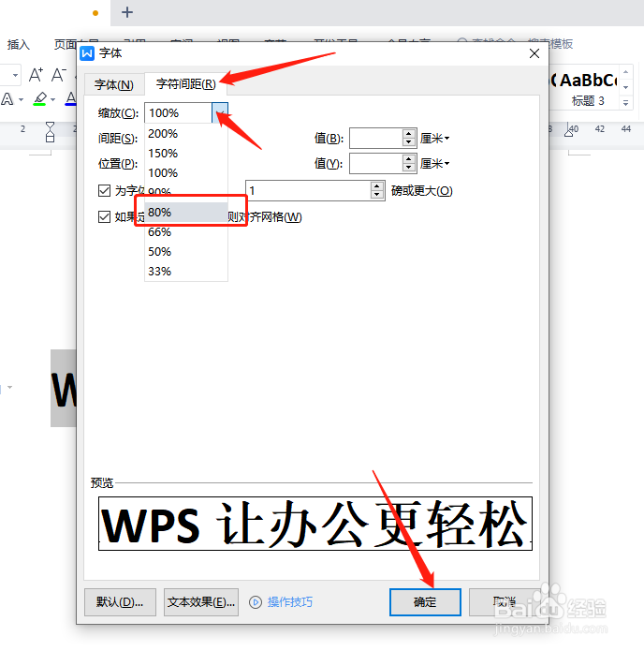The height and width of the screenshot is (651, 644).
Task: Click the decrease font size icon
Action: click(x=59, y=75)
